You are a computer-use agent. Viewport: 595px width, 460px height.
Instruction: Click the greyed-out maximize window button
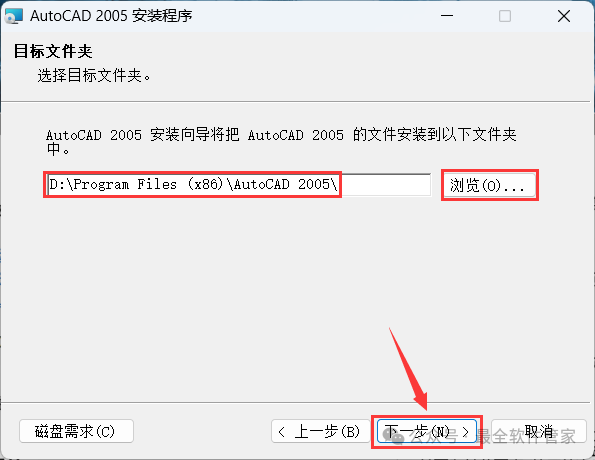pyautogui.click(x=505, y=16)
